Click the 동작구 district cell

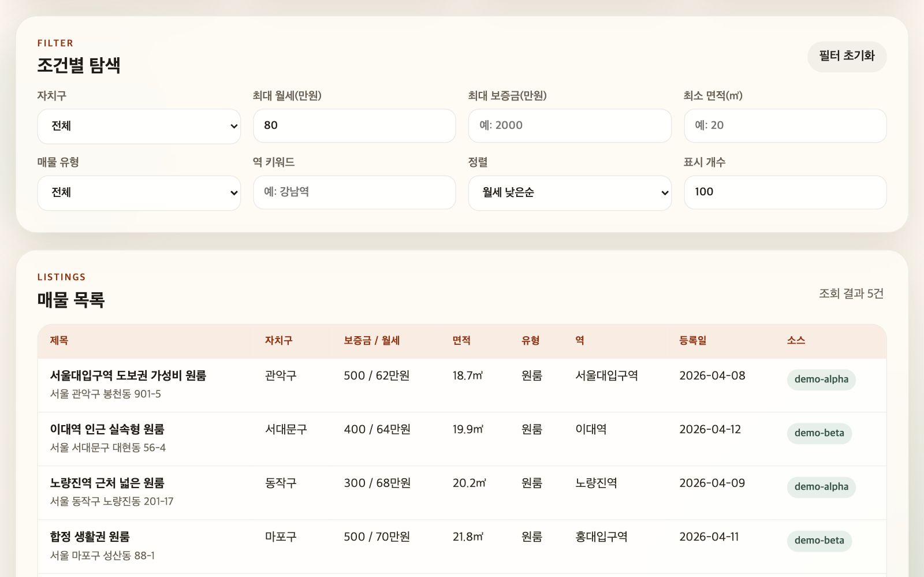click(281, 483)
